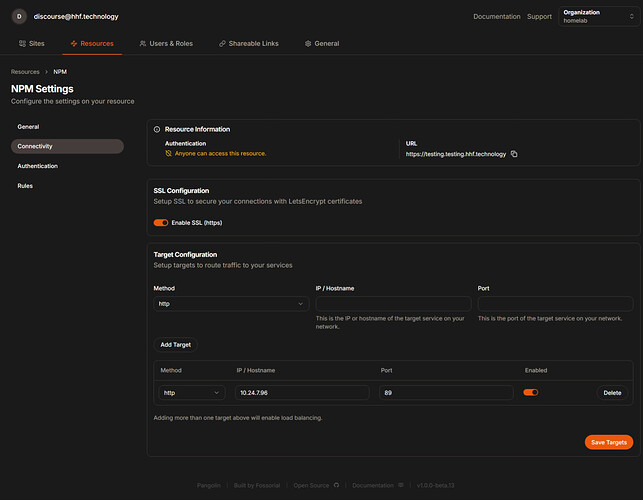This screenshot has height=500, width=643.
Task: Switch to the General top tab
Action: click(x=322, y=43)
